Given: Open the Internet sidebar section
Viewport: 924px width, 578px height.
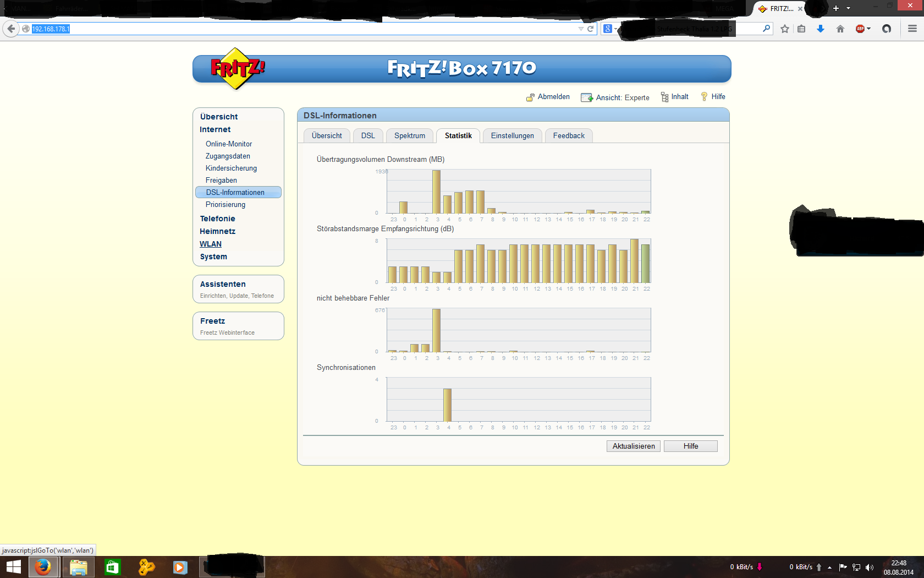Looking at the screenshot, I should tap(215, 129).
